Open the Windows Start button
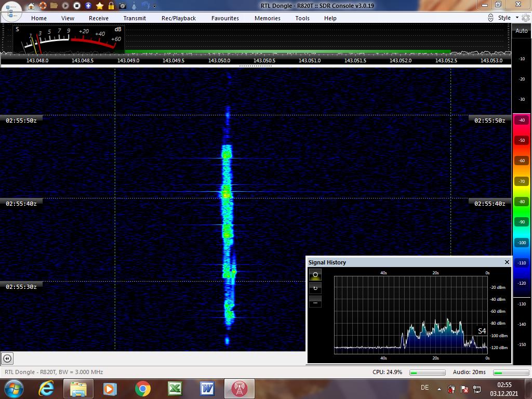The width and height of the screenshot is (532, 399). click(14, 389)
